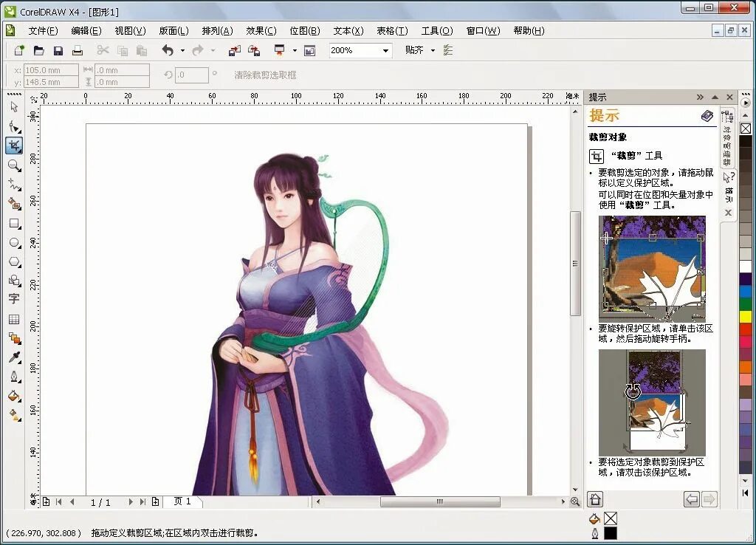
Task: Select the Interactive Blend tool
Action: coord(14,338)
